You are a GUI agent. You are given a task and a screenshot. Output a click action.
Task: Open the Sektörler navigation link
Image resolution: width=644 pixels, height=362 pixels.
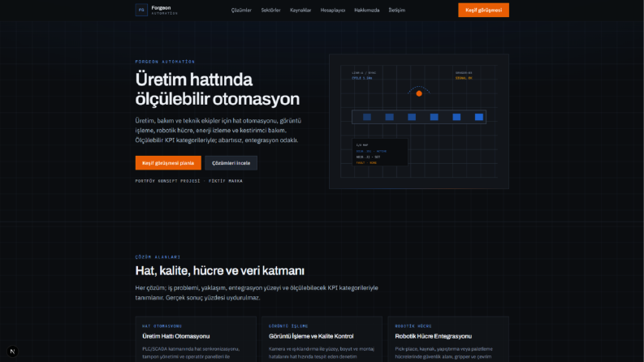pos(270,11)
